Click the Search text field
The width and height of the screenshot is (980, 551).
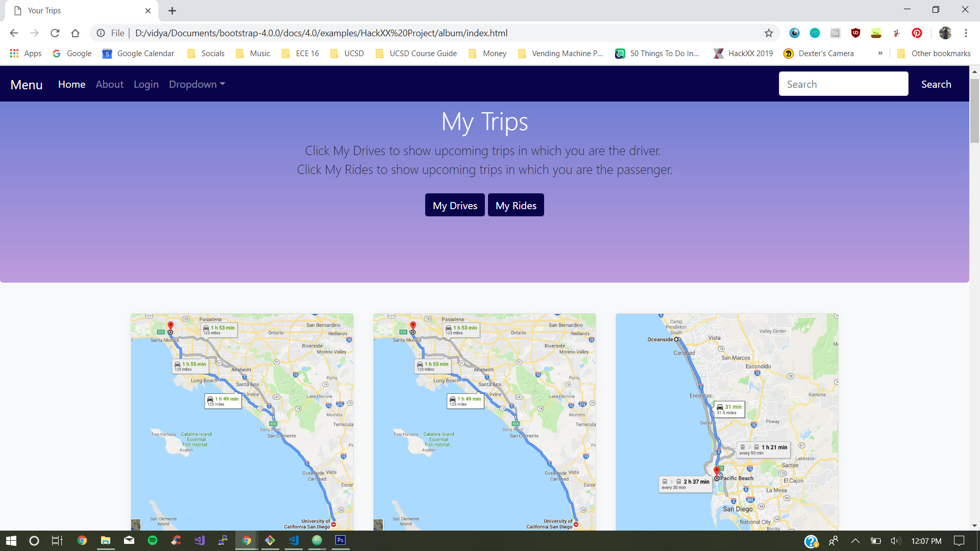843,84
